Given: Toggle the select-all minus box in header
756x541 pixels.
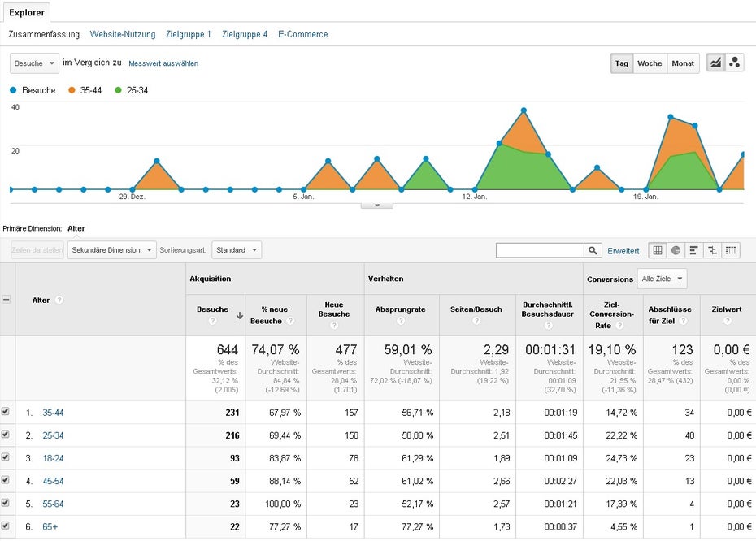Looking at the screenshot, I should (7, 299).
